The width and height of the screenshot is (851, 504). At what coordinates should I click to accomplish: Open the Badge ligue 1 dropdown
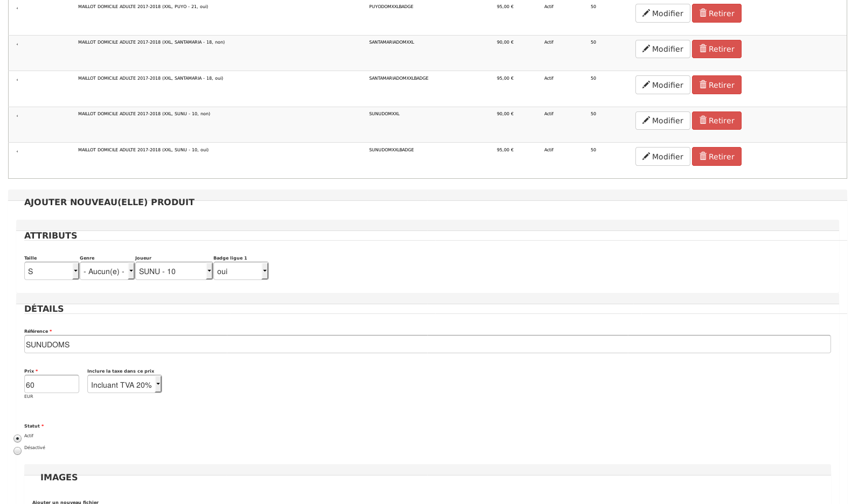coord(240,271)
